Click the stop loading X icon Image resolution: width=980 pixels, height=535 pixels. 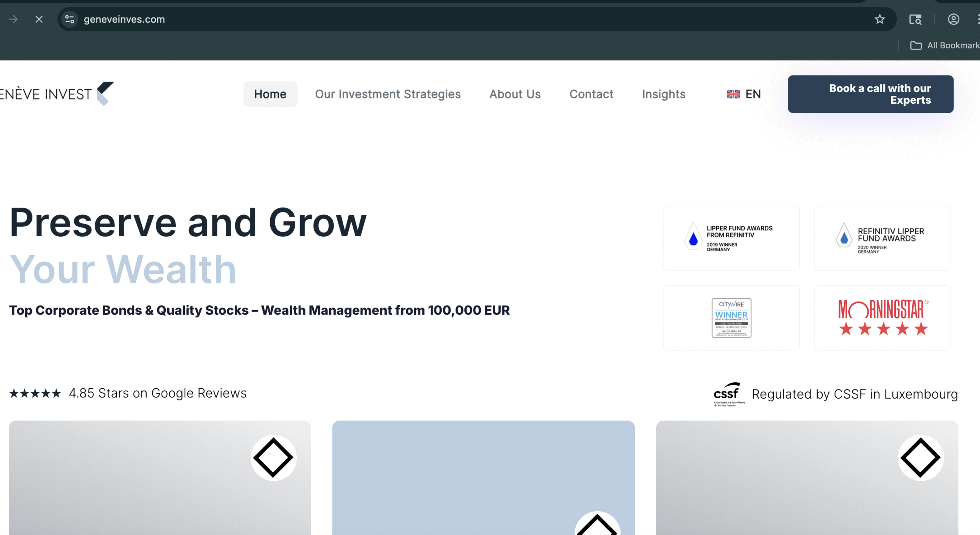coord(39,19)
